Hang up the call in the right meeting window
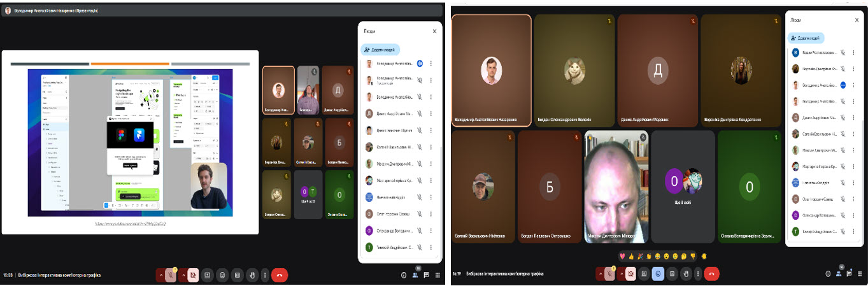The image size is (868, 286). pyautogui.click(x=712, y=273)
